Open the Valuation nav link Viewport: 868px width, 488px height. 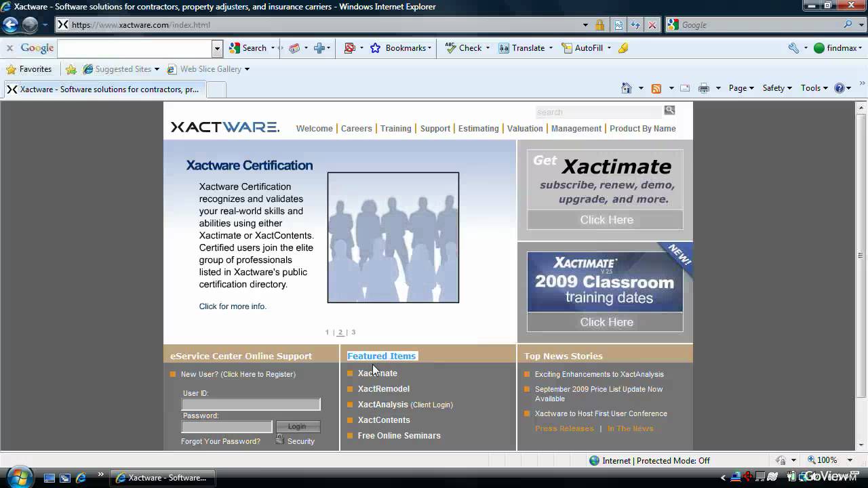tap(525, 129)
